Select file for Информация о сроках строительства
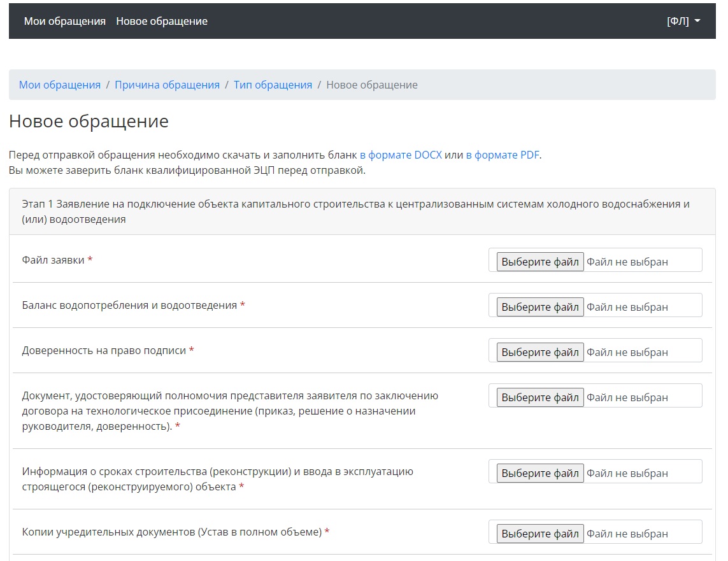 pos(539,473)
